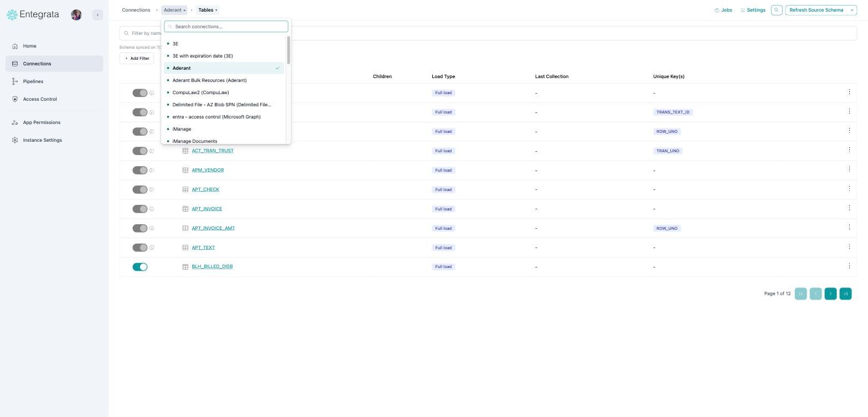The image size is (868, 417).
Task: Click the search magnifier button
Action: [x=777, y=10]
